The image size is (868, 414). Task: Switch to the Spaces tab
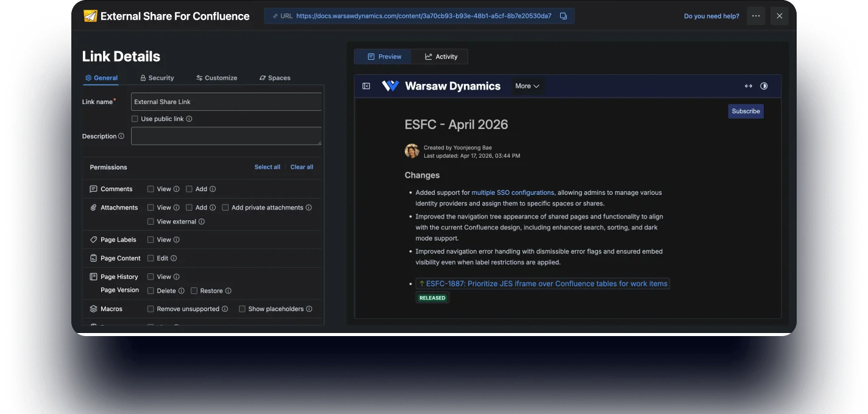tap(275, 78)
